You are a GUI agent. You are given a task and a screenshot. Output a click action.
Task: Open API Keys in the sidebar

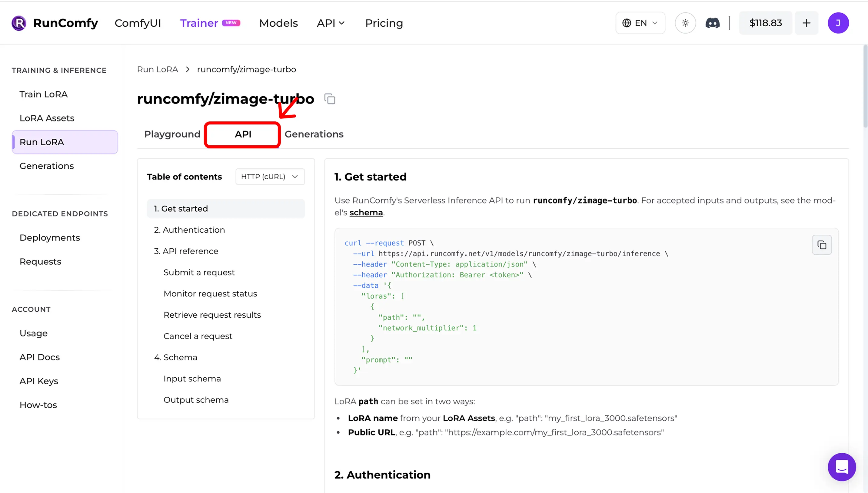click(38, 381)
